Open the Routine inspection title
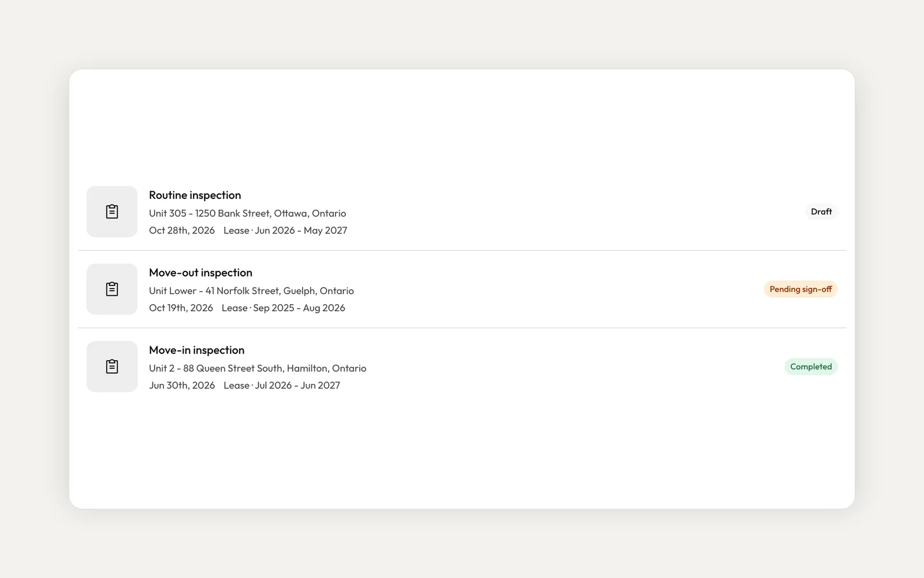 click(x=195, y=195)
